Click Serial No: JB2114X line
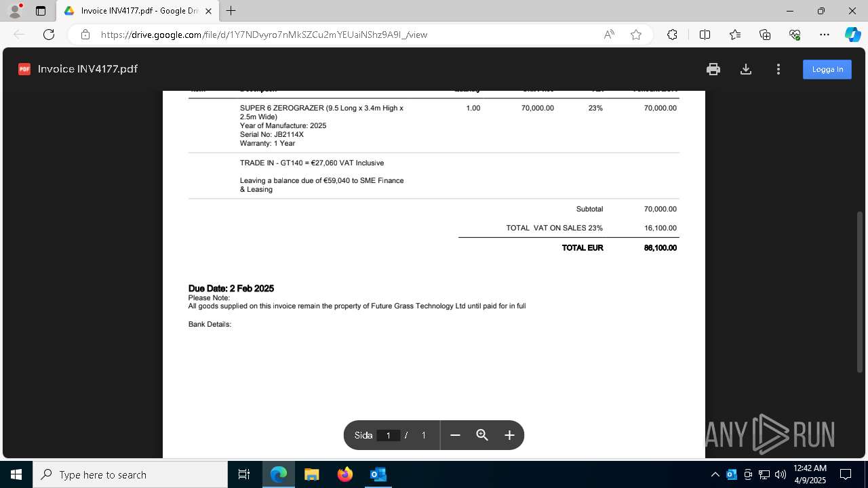The height and width of the screenshot is (488, 868). [x=272, y=135]
